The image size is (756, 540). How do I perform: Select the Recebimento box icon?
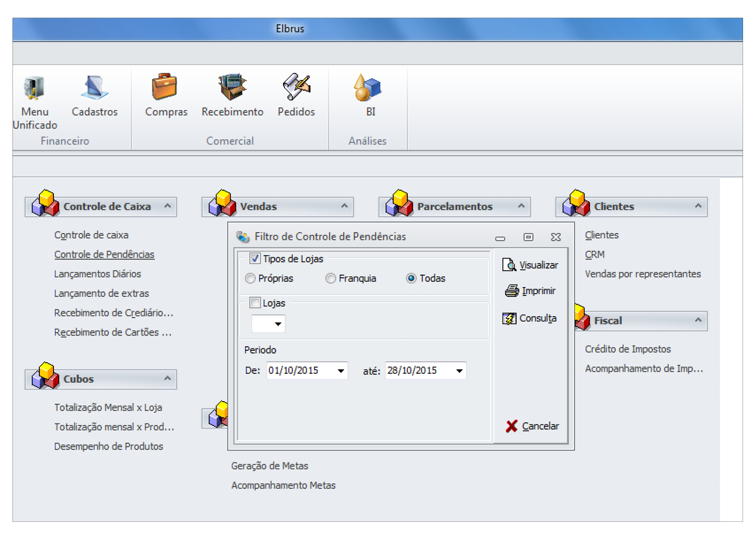click(232, 87)
